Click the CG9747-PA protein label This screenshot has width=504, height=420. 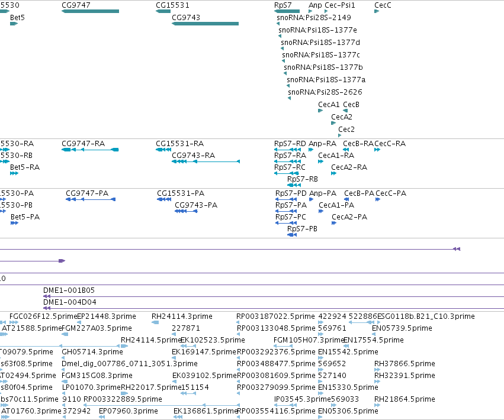click(87, 193)
